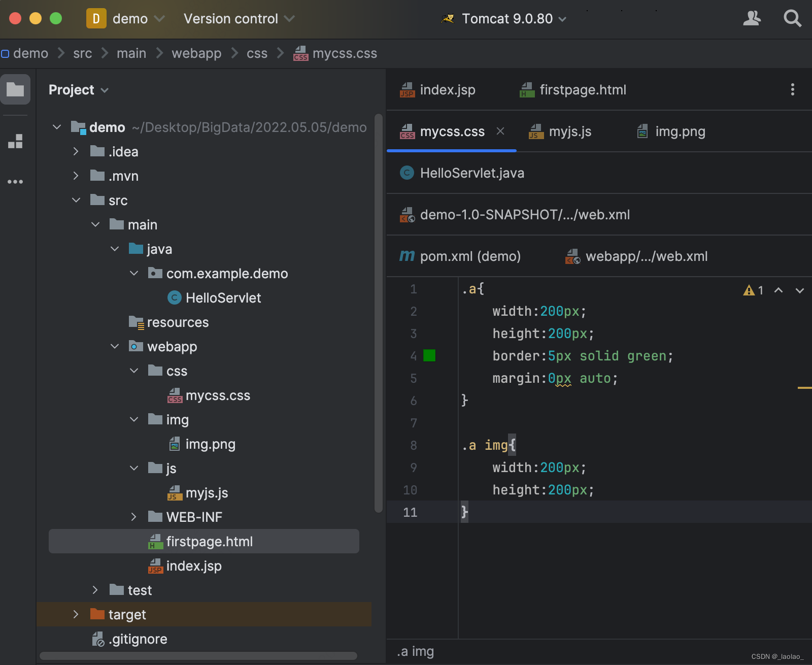The width and height of the screenshot is (812, 665).
Task: Click the css breadcrumb
Action: [257, 53]
